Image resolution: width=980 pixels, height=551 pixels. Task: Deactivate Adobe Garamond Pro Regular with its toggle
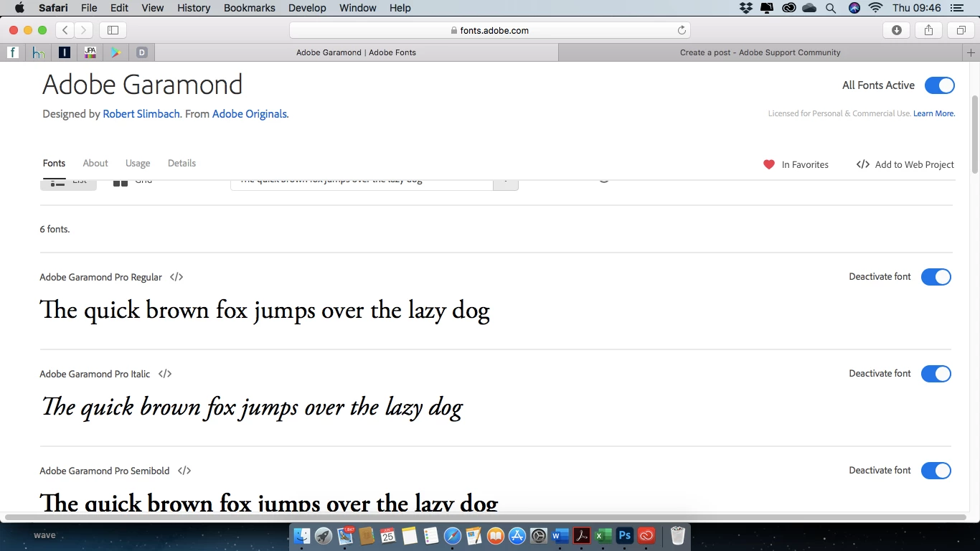(936, 277)
